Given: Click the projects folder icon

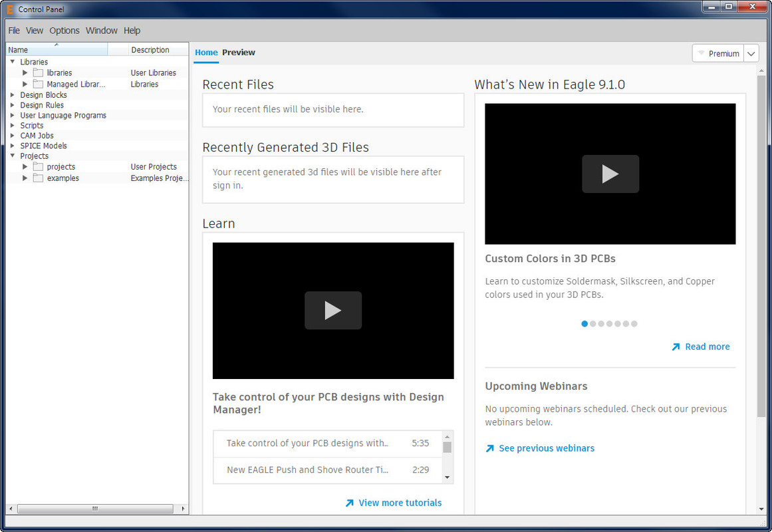Looking at the screenshot, I should (38, 167).
